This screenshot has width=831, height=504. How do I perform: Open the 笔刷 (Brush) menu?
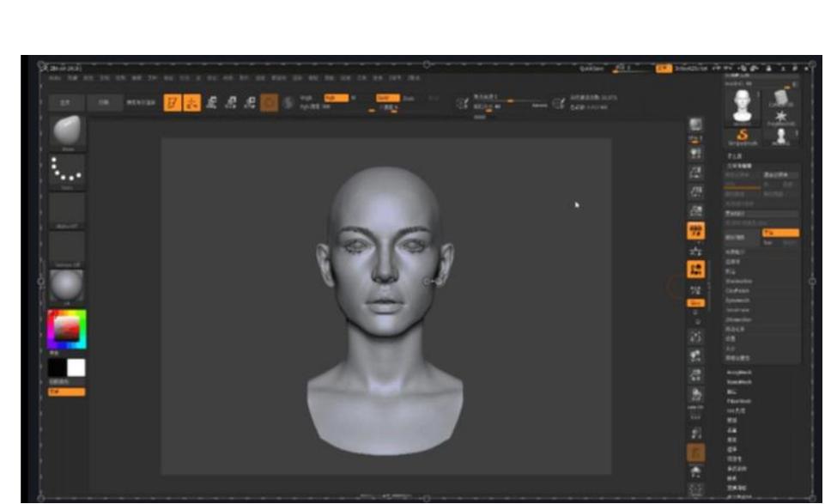(x=73, y=78)
